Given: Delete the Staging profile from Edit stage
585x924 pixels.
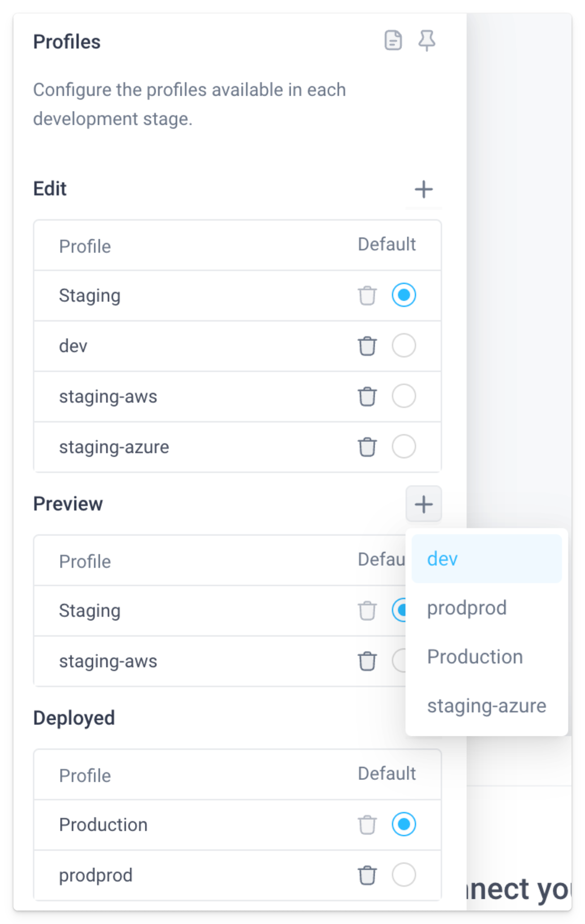Looking at the screenshot, I should point(367,295).
